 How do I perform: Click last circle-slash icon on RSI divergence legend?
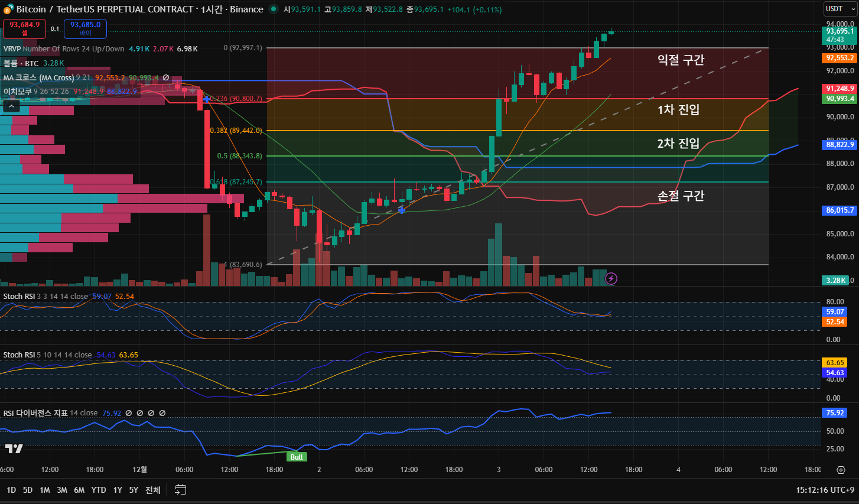click(162, 413)
